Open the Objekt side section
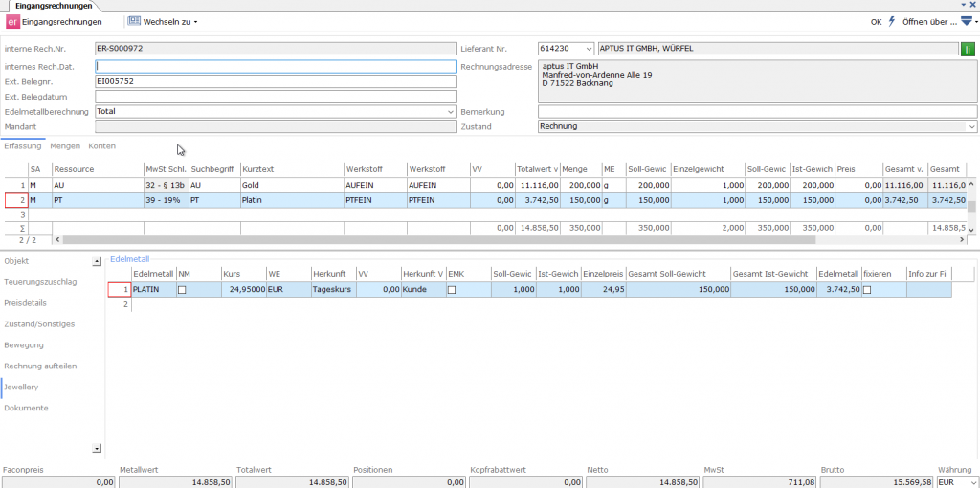The height and width of the screenshot is (488, 980). (x=16, y=261)
